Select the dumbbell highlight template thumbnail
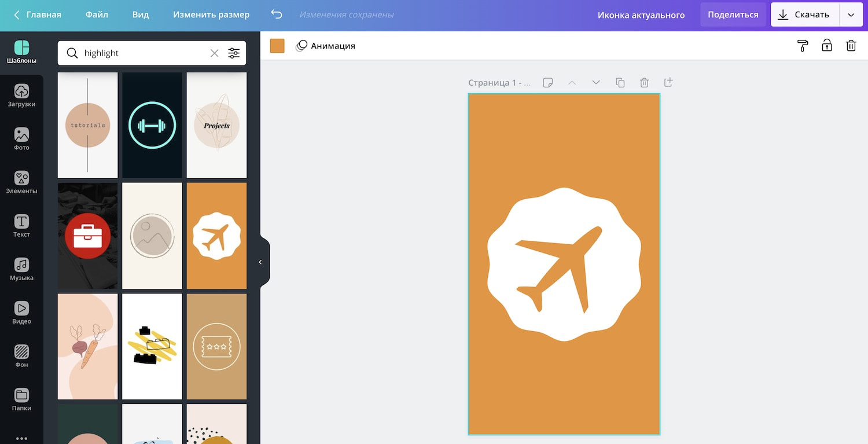Screen dimensions: 868x444 [152, 125]
